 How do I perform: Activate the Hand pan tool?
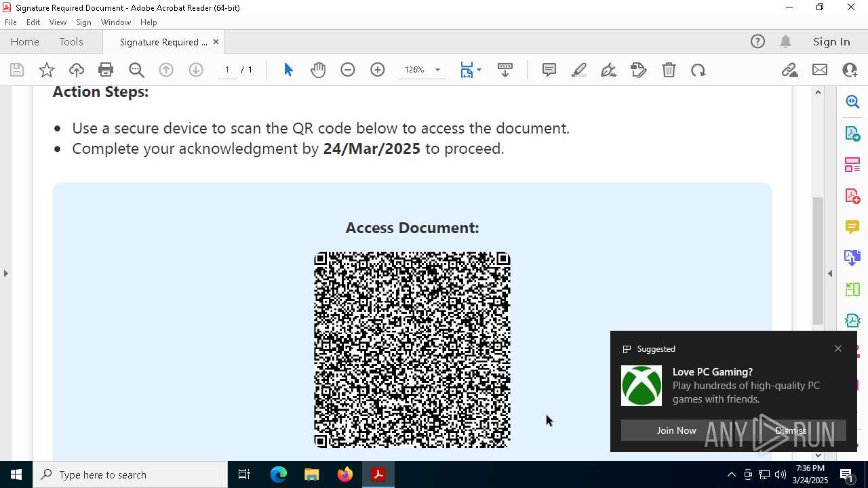[x=318, y=70]
